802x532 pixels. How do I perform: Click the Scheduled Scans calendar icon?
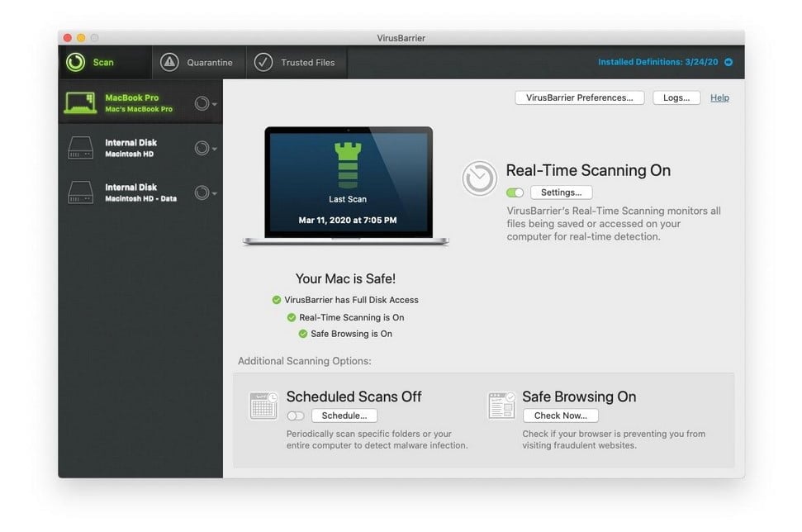tap(263, 406)
